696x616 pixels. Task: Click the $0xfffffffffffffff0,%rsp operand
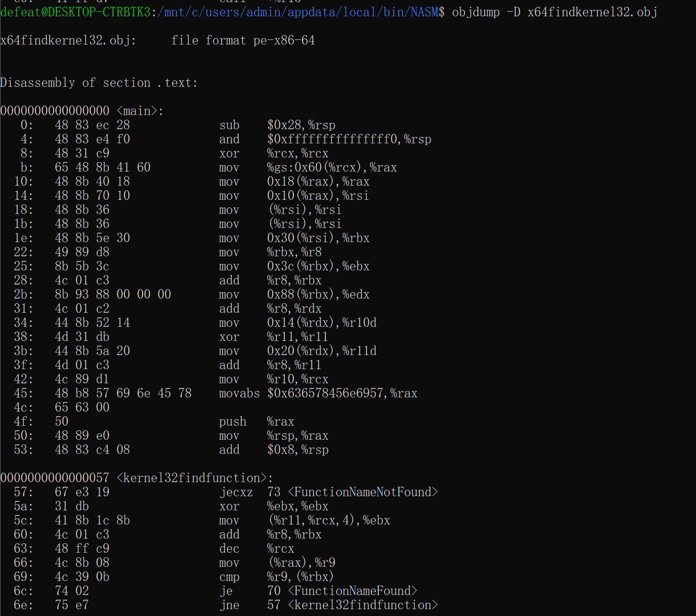[349, 139]
